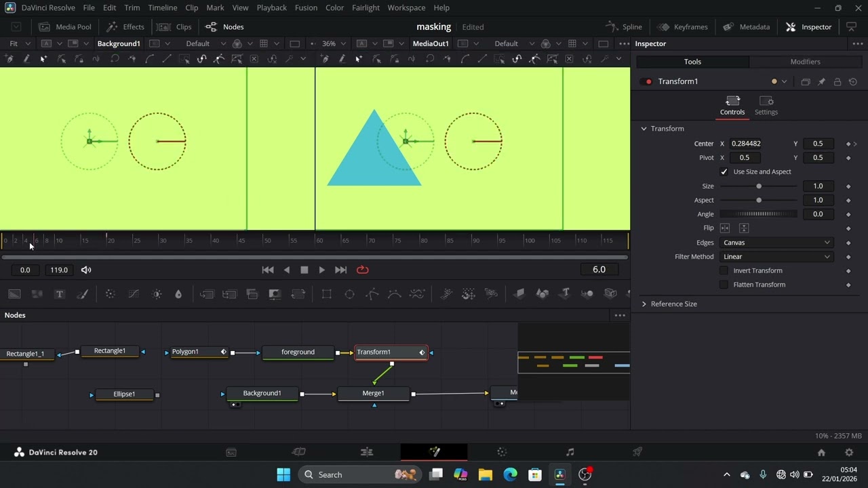The height and width of the screenshot is (488, 868).
Task: Add Text3D tool from toolbar
Action: [x=565, y=293]
